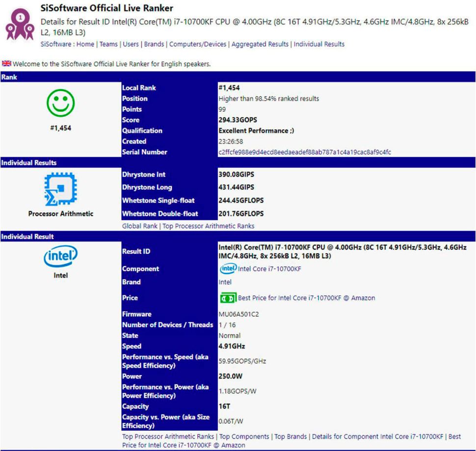Open the Top Brands link
This screenshot has height=451, width=476.
pos(291,436)
